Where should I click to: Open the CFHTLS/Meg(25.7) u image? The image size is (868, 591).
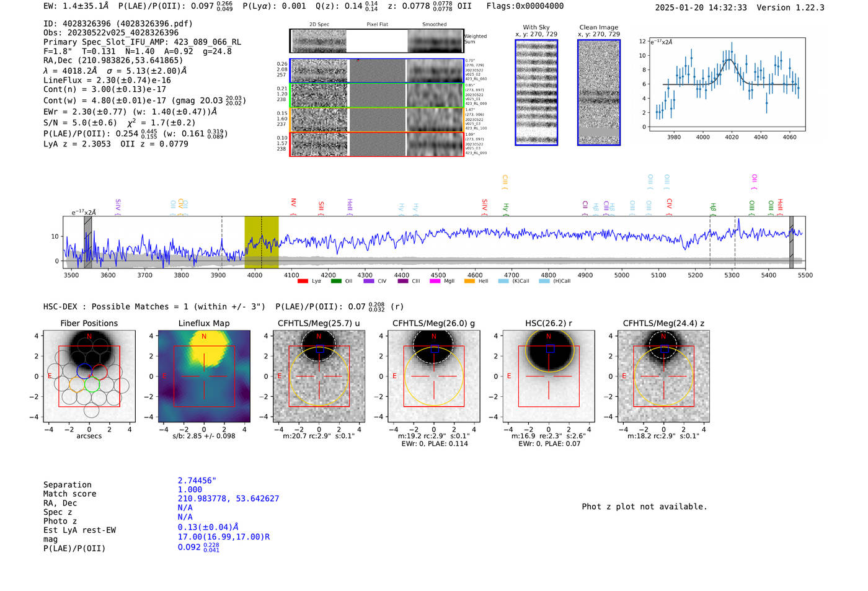319,376
